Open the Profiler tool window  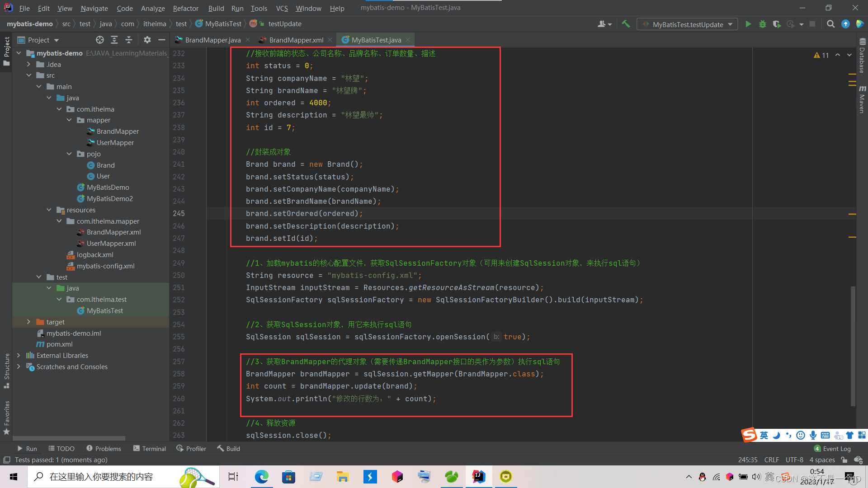point(192,449)
